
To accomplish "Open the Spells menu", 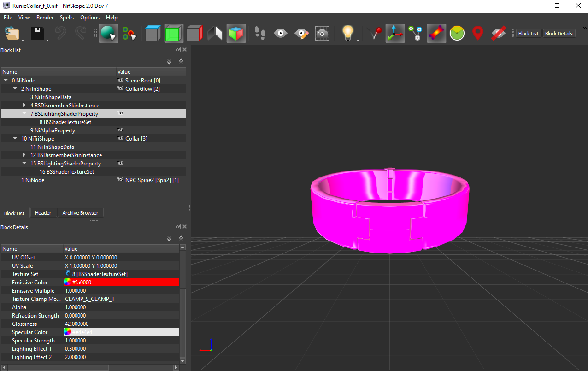I will [x=66, y=18].
